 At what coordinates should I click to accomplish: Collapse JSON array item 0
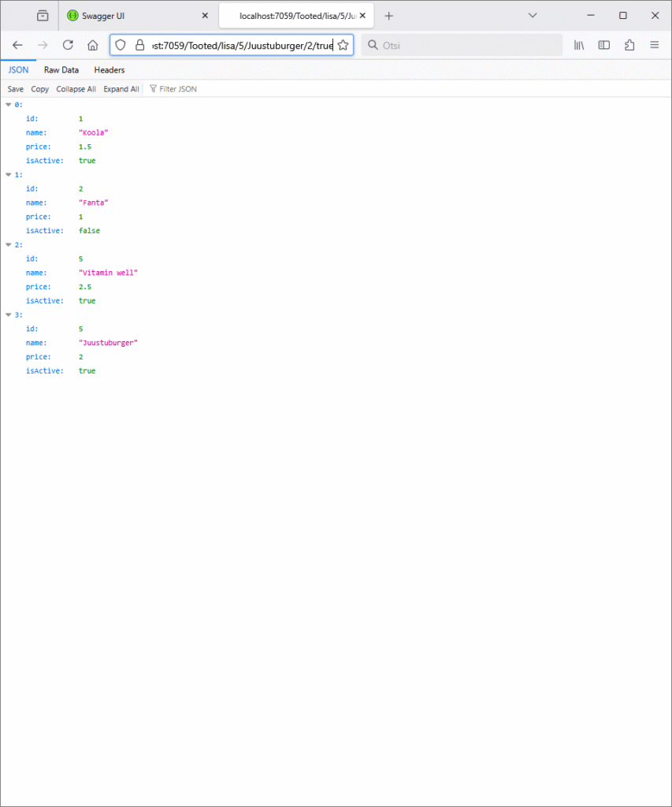[x=9, y=105]
